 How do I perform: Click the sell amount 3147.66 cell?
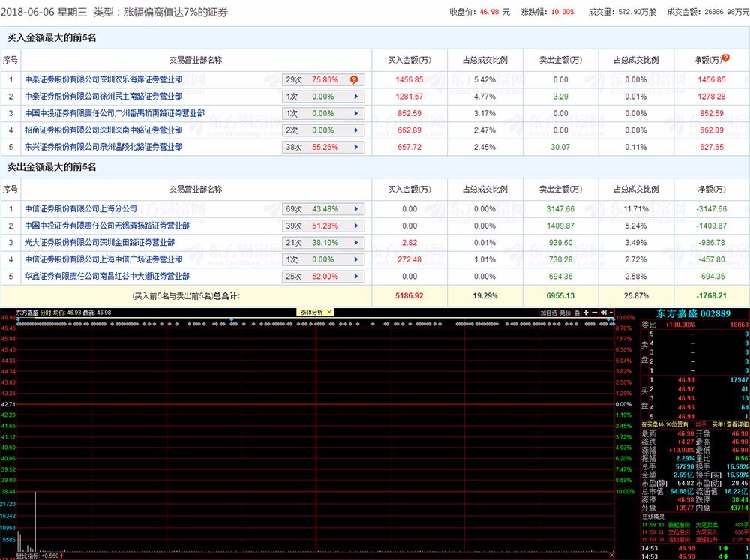click(x=560, y=209)
